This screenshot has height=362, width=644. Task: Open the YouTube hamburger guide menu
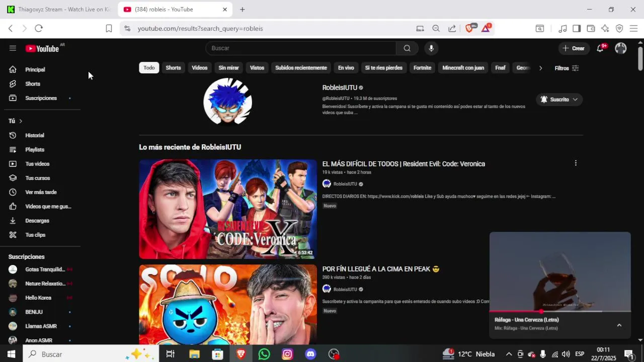[x=13, y=48]
